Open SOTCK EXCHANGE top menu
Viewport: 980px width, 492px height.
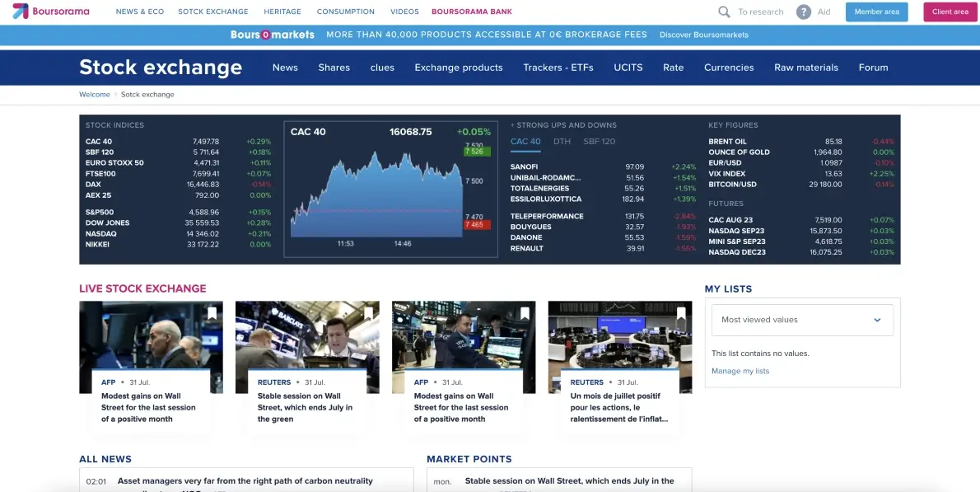[213, 12]
